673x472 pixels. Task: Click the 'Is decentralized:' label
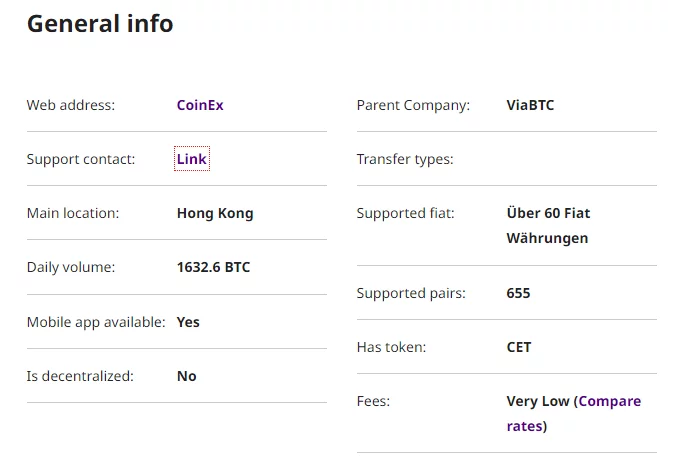click(82, 376)
